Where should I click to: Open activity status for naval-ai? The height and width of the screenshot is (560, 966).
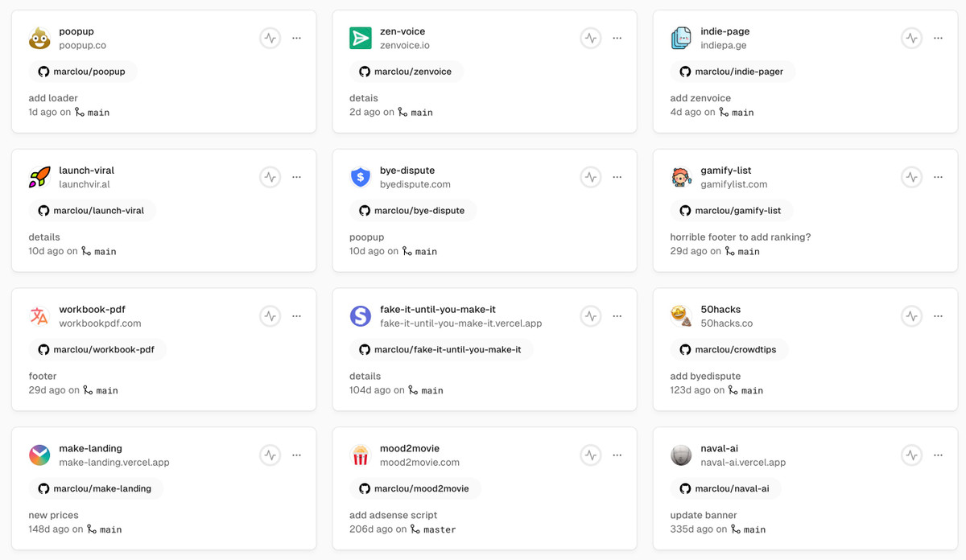911,455
